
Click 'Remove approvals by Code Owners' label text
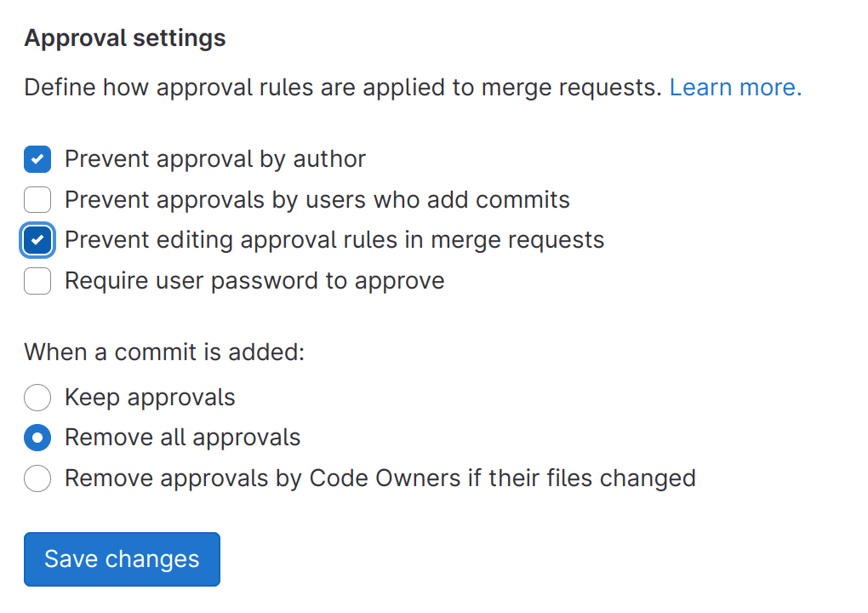380,478
